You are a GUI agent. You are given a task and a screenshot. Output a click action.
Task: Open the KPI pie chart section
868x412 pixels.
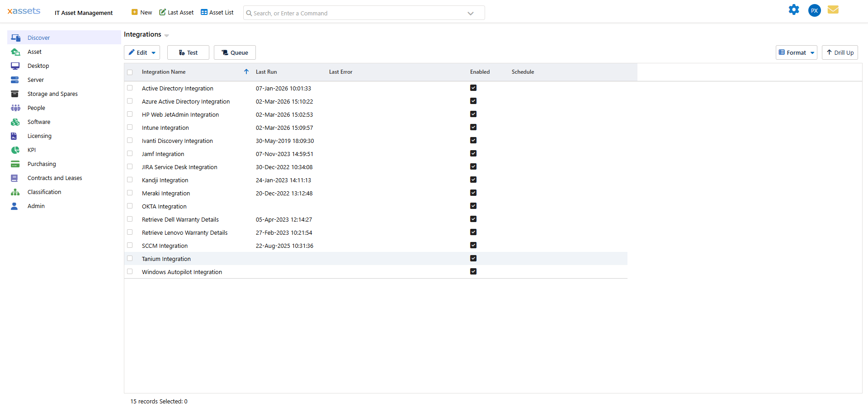(15, 150)
